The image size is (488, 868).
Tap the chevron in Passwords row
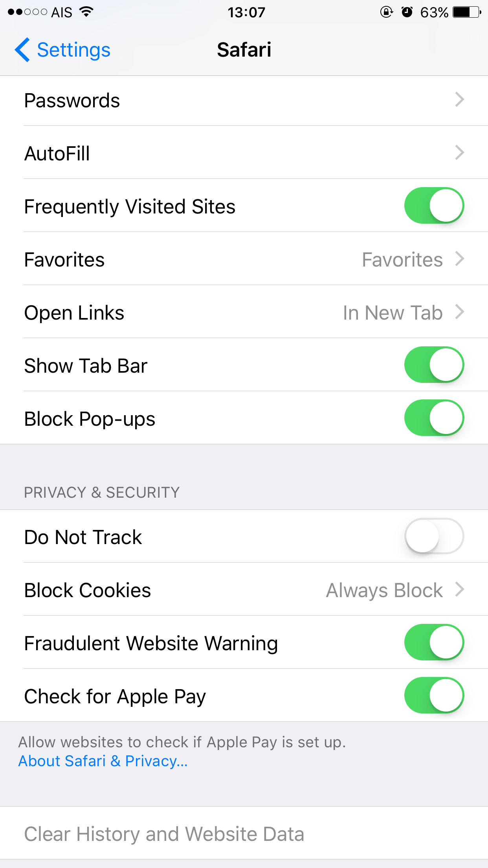(x=460, y=99)
